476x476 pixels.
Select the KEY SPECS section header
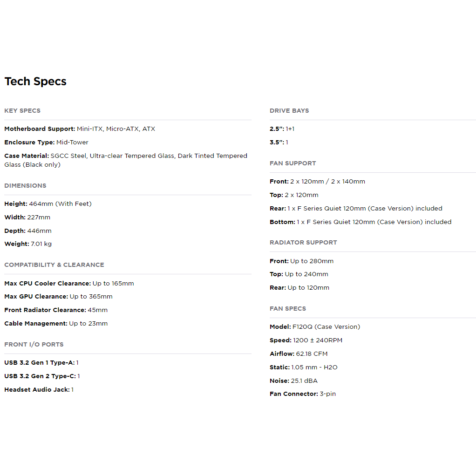22,110
